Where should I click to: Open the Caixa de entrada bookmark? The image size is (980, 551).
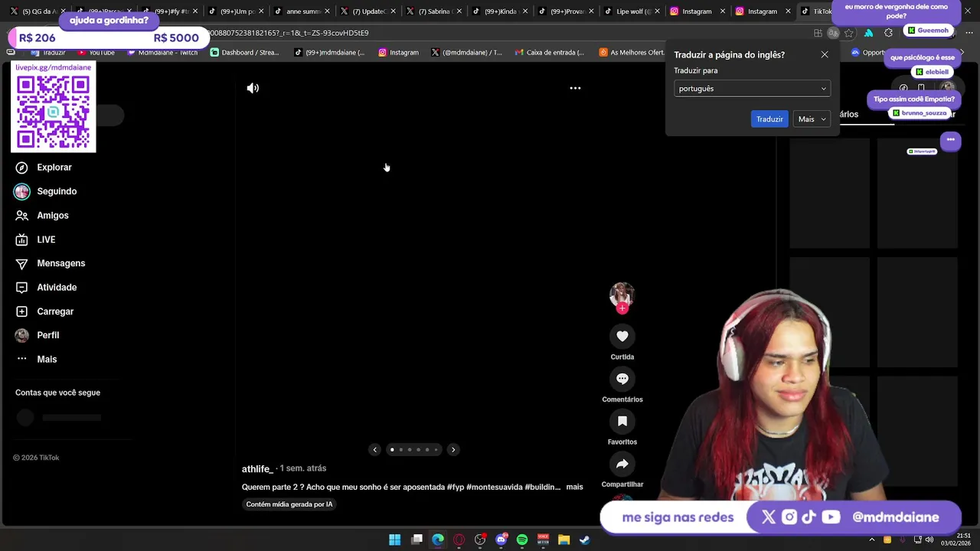pos(549,53)
